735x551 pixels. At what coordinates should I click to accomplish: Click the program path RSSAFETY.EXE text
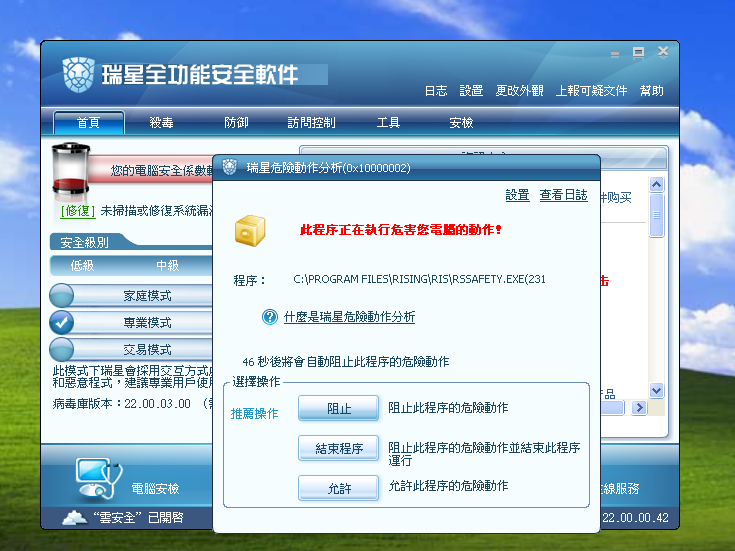[420, 279]
